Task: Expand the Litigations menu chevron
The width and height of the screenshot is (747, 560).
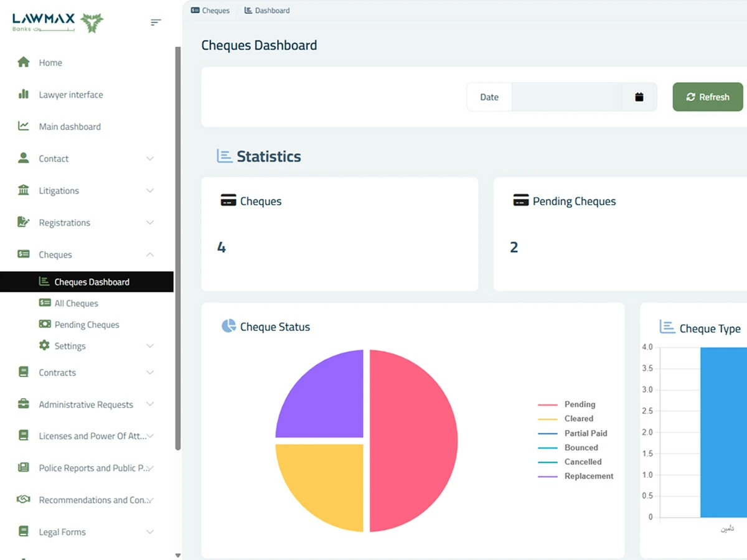Action: 150,190
